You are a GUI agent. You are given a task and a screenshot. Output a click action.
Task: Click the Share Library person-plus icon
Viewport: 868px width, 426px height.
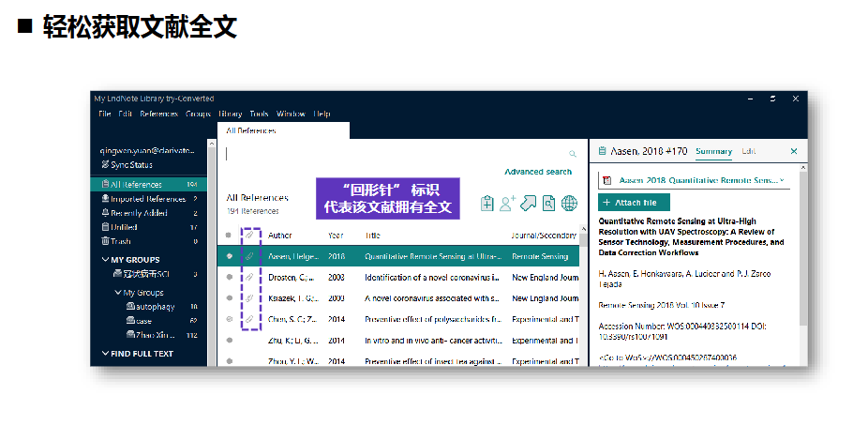[x=508, y=204]
